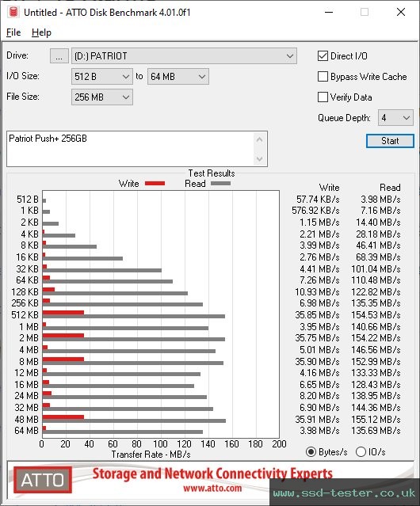Click the description box scroll up arrow

click(260, 139)
